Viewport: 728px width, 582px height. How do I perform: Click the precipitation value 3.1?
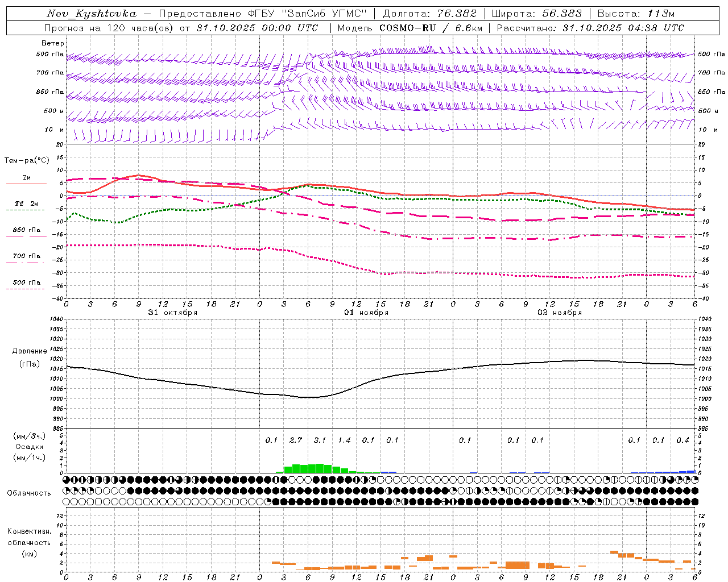pos(320,440)
